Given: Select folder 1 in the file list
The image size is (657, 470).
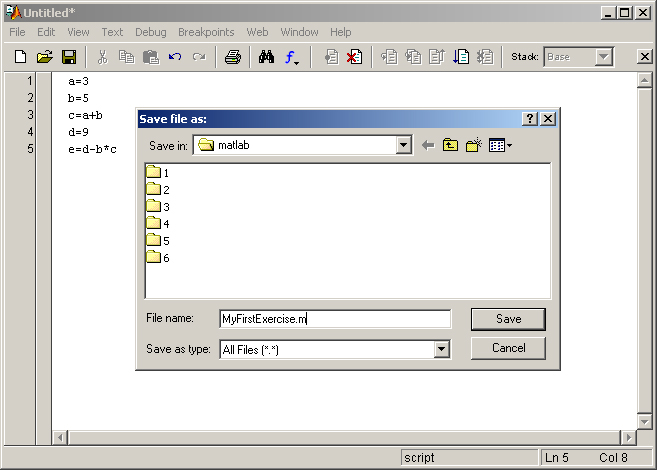Looking at the screenshot, I should 158,172.
